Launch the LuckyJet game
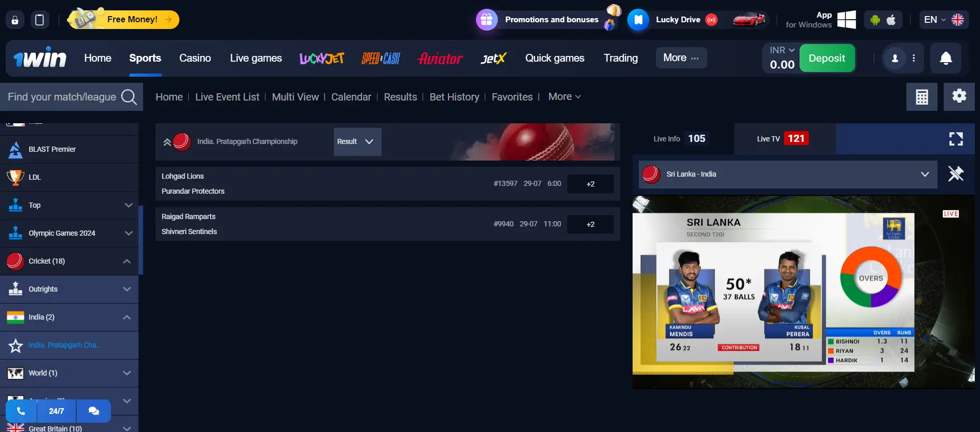The width and height of the screenshot is (980, 432). click(x=322, y=58)
